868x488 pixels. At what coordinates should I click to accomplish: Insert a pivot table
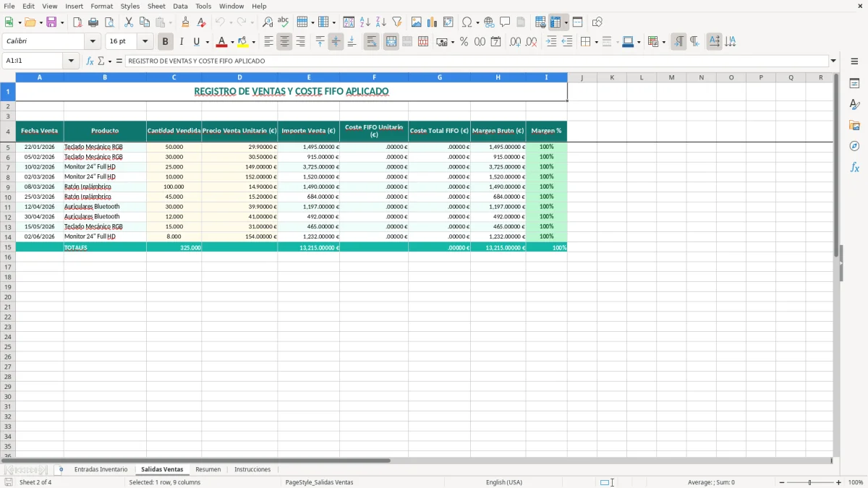tap(448, 22)
